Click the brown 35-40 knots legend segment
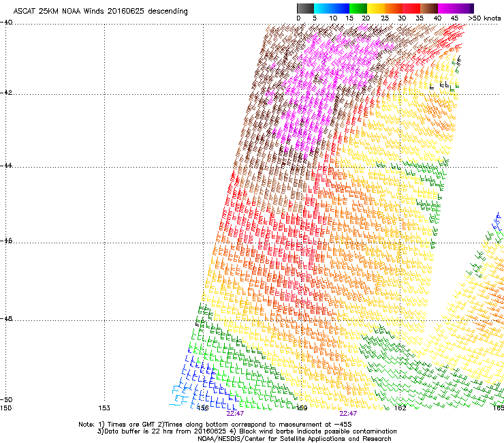504x443 pixels. [429, 8]
